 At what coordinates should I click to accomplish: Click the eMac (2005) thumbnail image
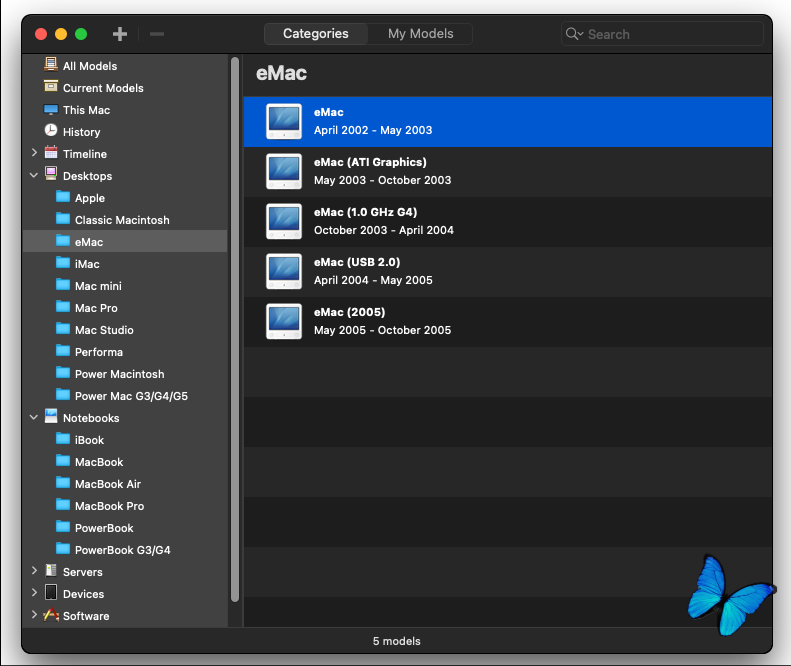pos(284,321)
